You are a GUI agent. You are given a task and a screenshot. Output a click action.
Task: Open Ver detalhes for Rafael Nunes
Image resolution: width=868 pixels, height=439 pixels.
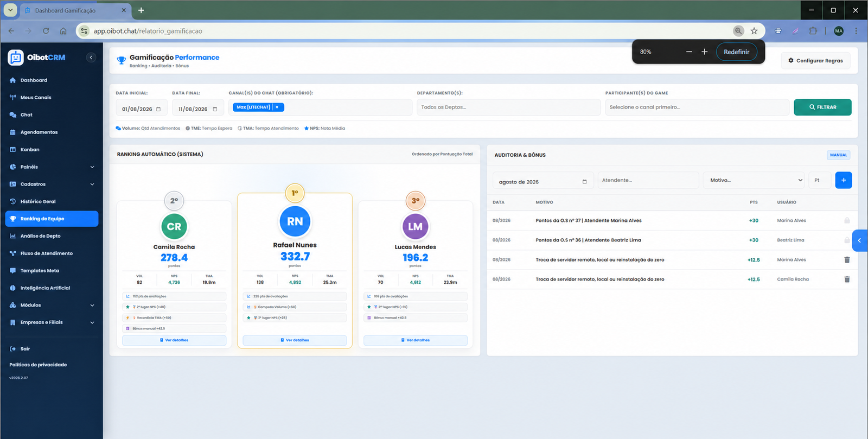pyautogui.click(x=295, y=340)
